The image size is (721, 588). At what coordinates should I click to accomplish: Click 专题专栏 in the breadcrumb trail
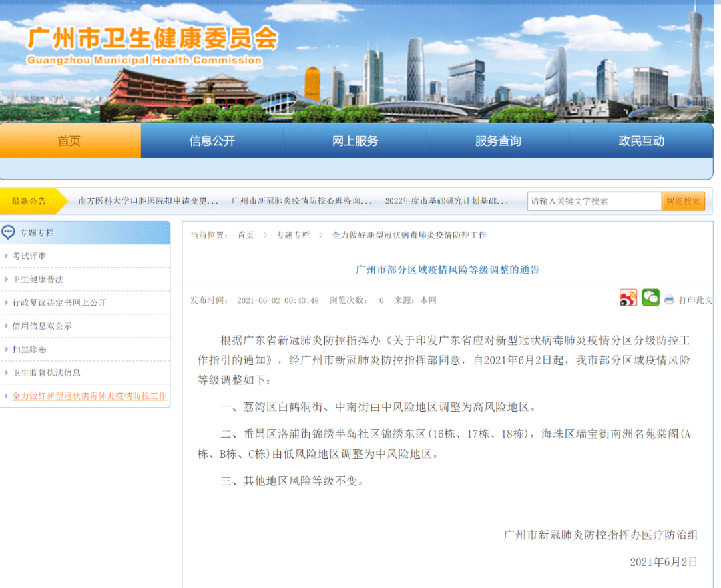(x=294, y=235)
